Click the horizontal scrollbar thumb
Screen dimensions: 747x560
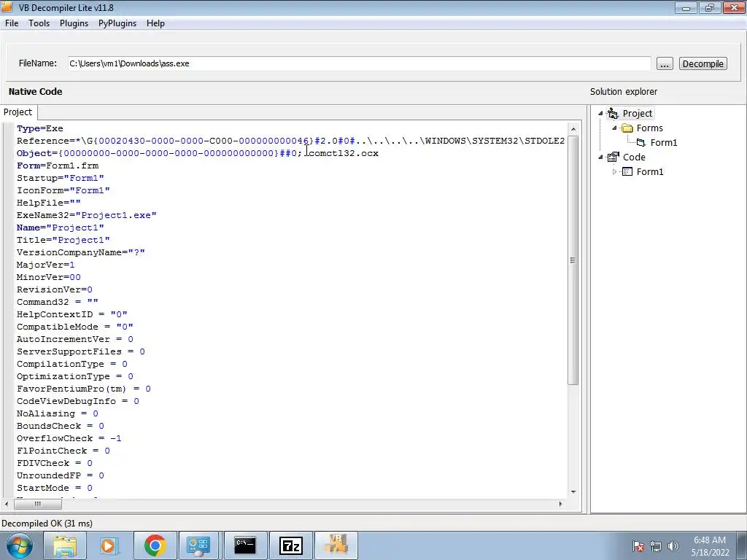(38, 503)
